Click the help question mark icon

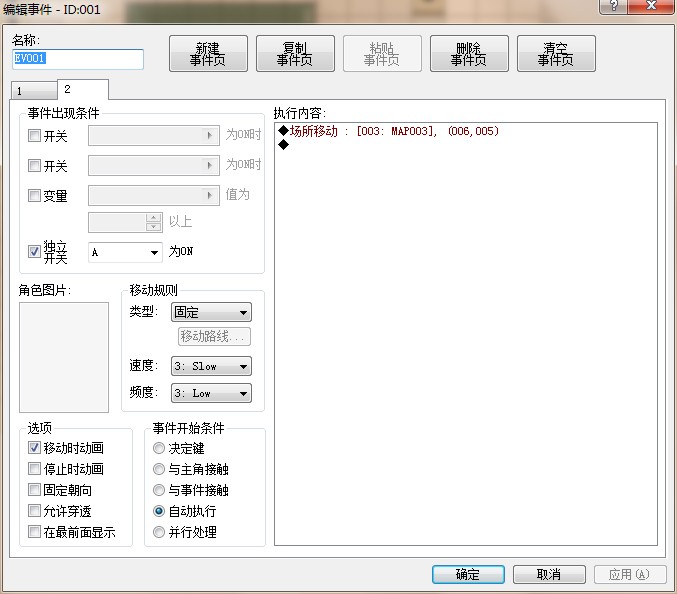(613, 6)
